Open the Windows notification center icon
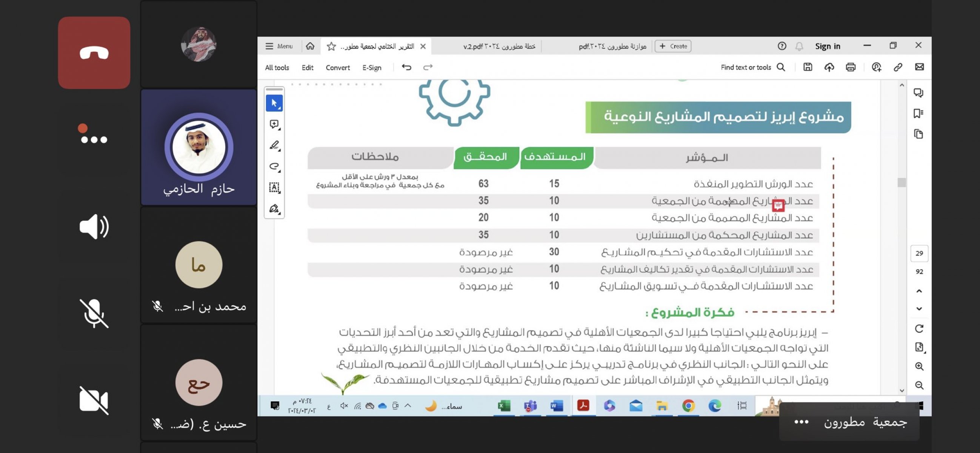The height and width of the screenshot is (453, 980). (275, 406)
